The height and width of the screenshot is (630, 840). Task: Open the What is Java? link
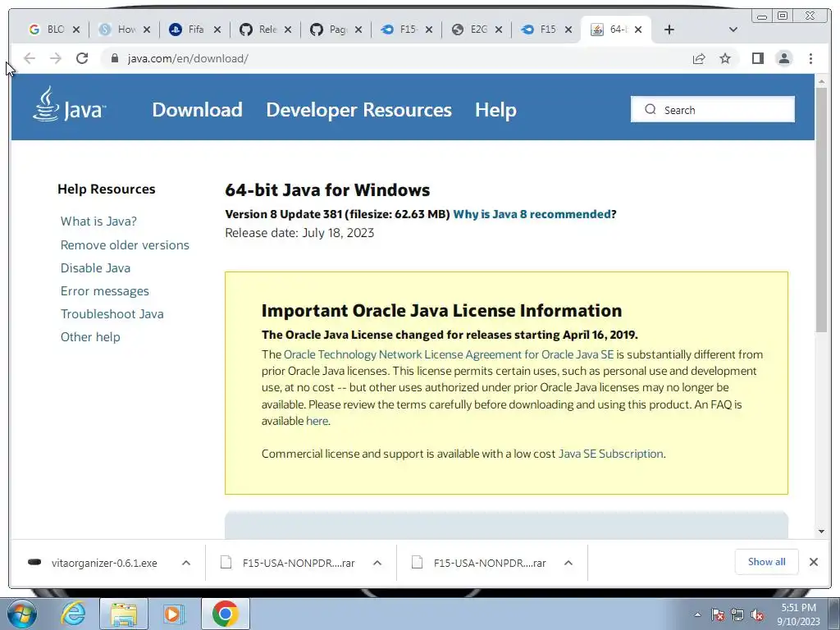pos(98,221)
